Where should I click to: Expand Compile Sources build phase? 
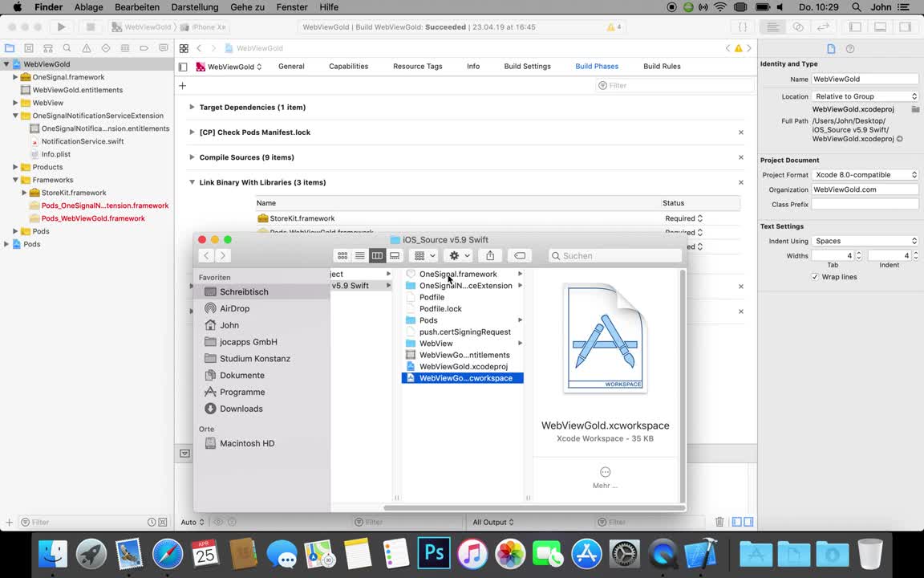192,157
